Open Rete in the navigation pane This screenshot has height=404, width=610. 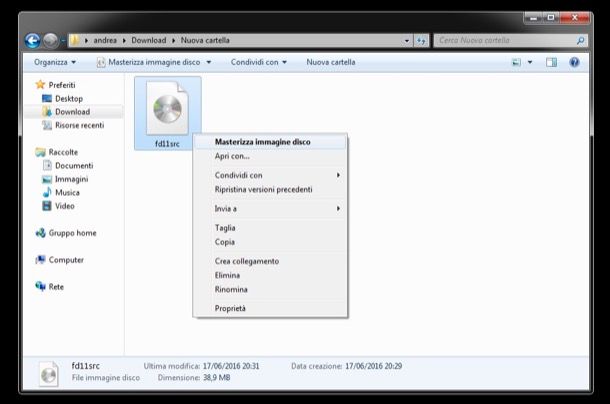click(56, 287)
